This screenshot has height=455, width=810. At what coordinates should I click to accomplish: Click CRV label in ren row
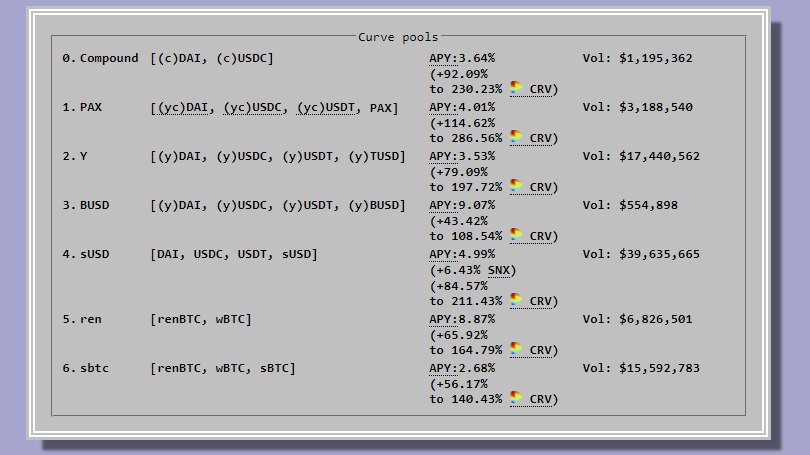tap(540, 351)
